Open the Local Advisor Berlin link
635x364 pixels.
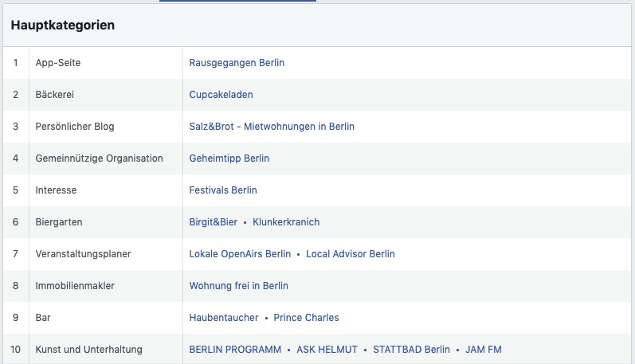(x=350, y=254)
